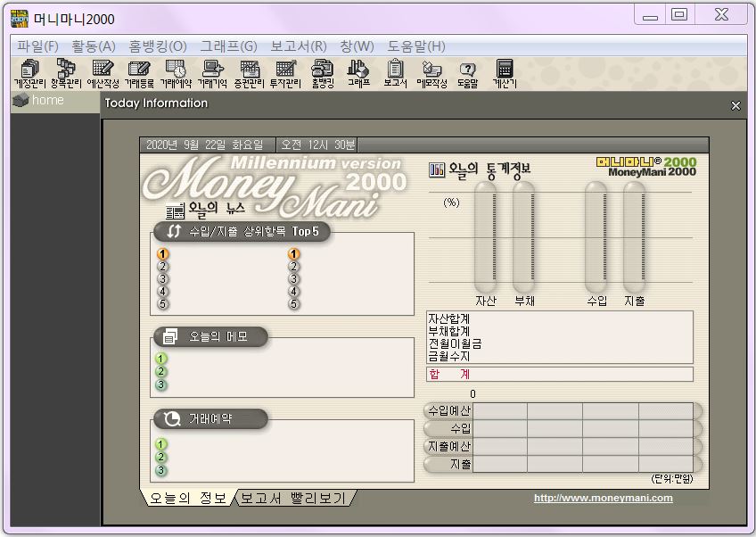The image size is (756, 537).
Task: Open 예산작성 budget creation toolbar icon
Action: (103, 74)
